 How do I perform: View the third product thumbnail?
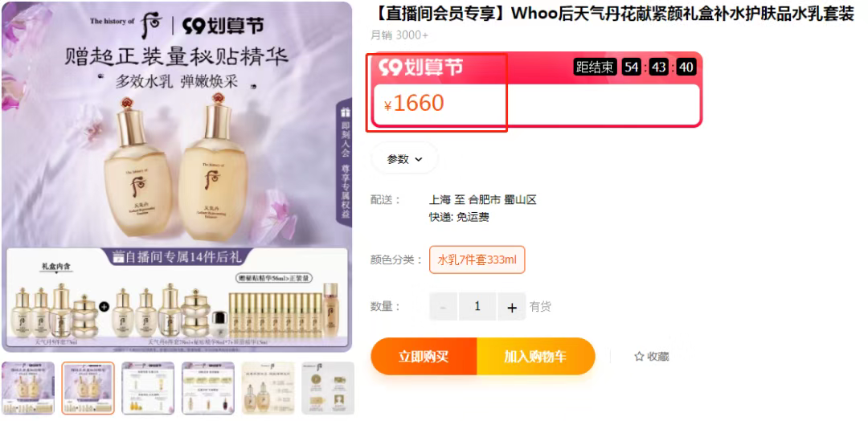pyautogui.click(x=148, y=388)
